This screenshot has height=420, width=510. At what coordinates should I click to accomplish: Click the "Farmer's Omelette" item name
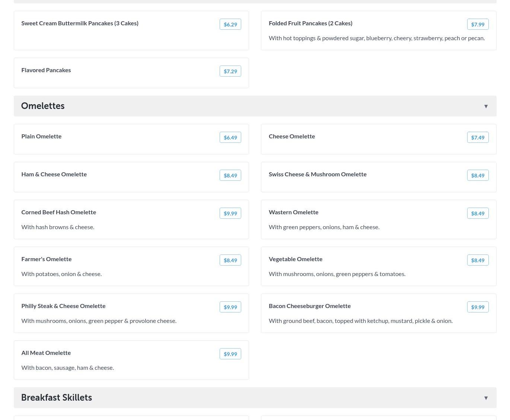(46, 259)
